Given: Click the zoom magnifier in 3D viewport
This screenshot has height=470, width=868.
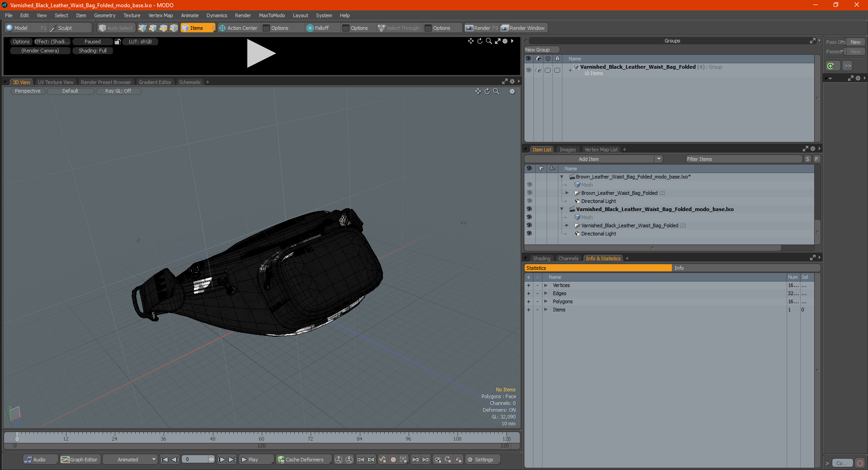Looking at the screenshot, I should click(496, 91).
